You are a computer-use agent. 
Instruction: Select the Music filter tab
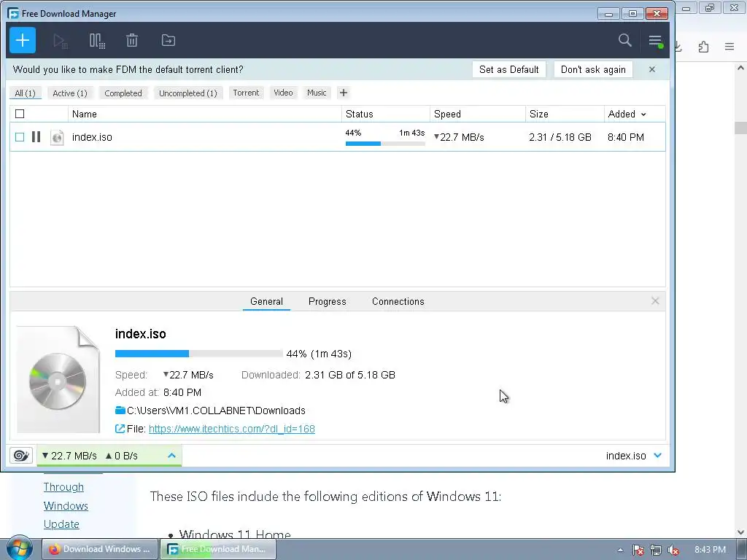pos(317,93)
